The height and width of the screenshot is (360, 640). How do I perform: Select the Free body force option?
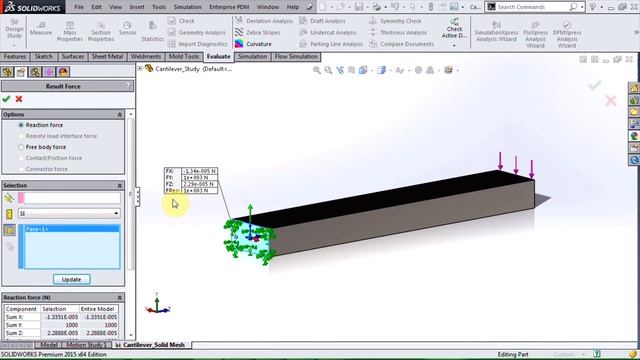[x=42, y=147]
